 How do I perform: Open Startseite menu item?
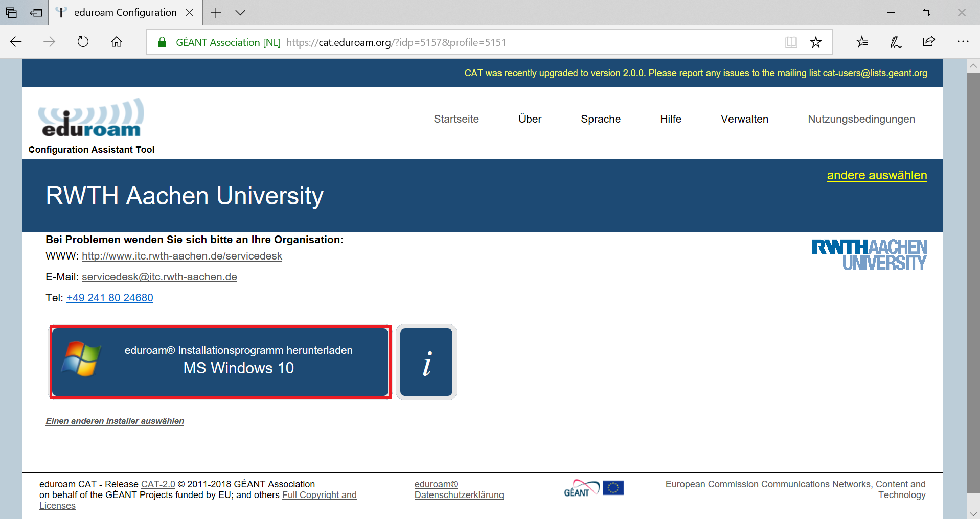456,119
